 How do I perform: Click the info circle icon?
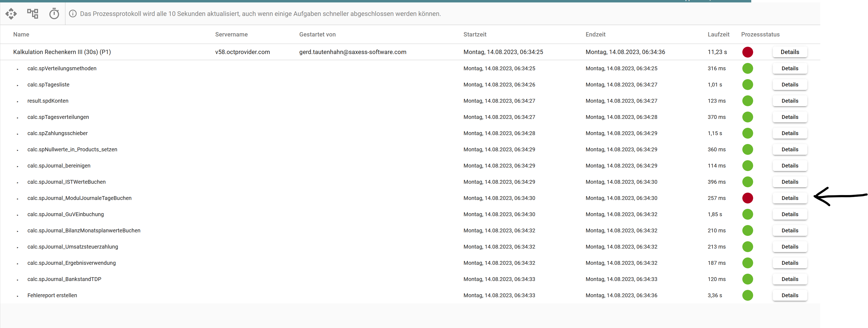73,14
